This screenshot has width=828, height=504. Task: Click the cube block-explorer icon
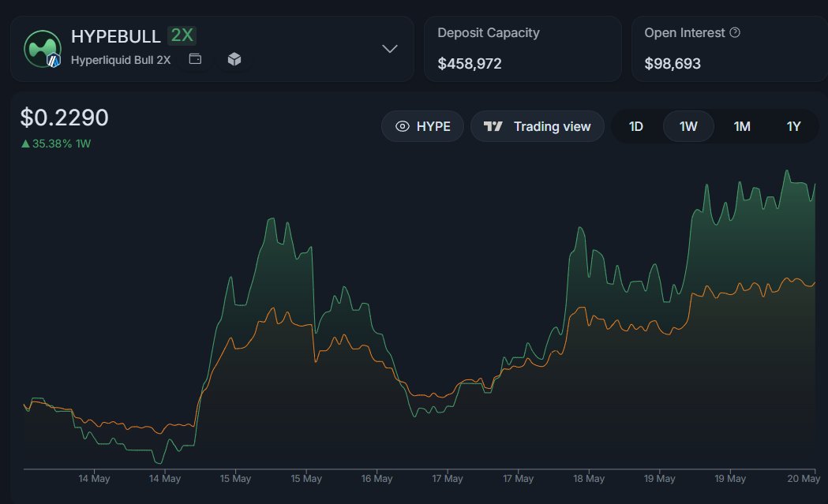click(x=234, y=59)
